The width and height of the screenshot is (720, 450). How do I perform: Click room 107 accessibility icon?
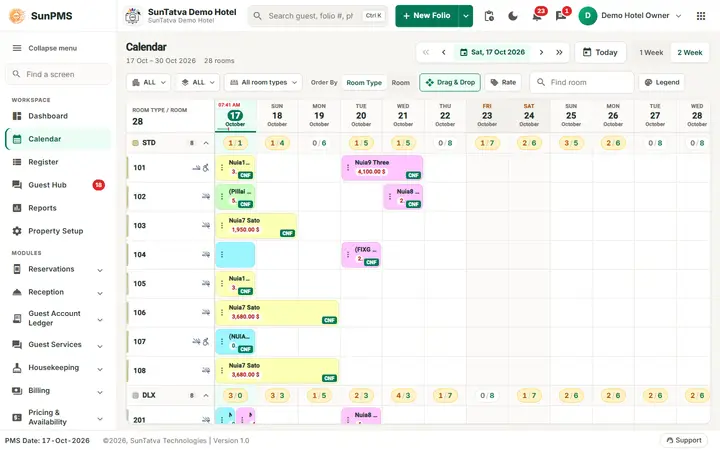click(x=206, y=342)
